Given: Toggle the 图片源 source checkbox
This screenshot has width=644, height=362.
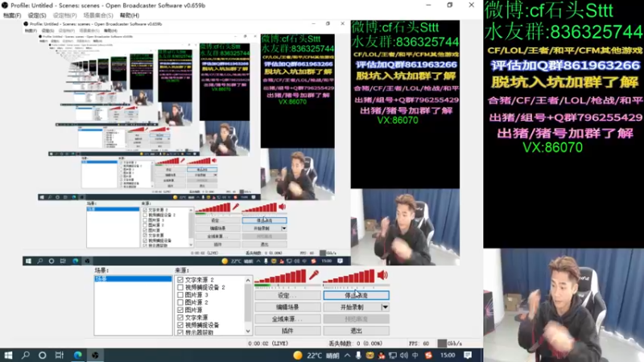Looking at the screenshot, I should click(x=180, y=310).
